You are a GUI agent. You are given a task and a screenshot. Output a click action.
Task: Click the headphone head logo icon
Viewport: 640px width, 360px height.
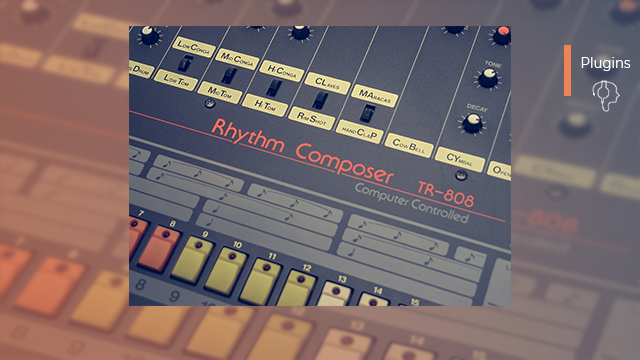(606, 96)
